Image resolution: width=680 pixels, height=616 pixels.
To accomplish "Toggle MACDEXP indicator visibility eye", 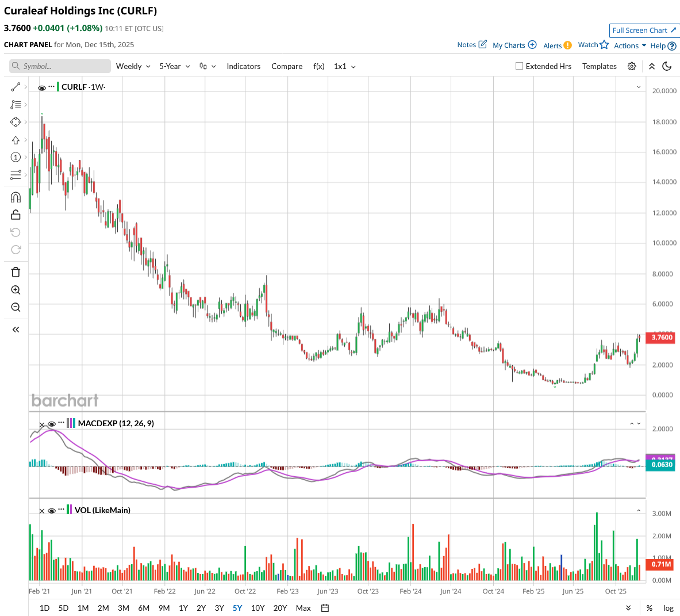I will tap(52, 424).
